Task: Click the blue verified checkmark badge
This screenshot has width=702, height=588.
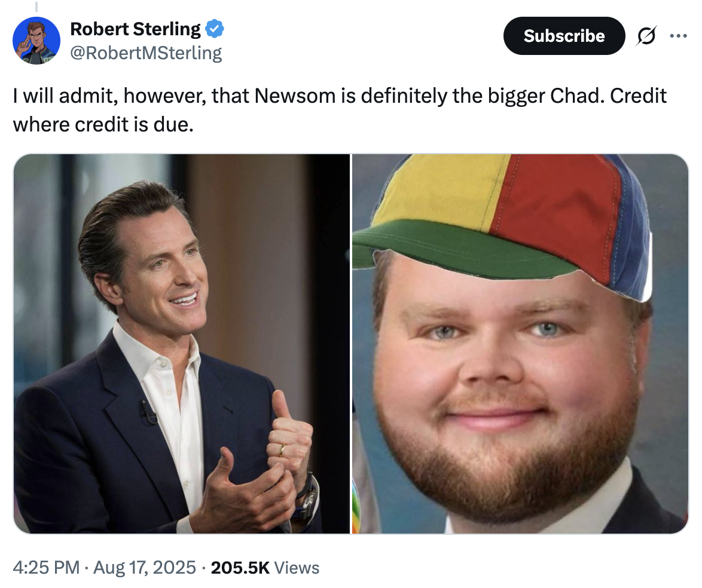Action: click(215, 29)
